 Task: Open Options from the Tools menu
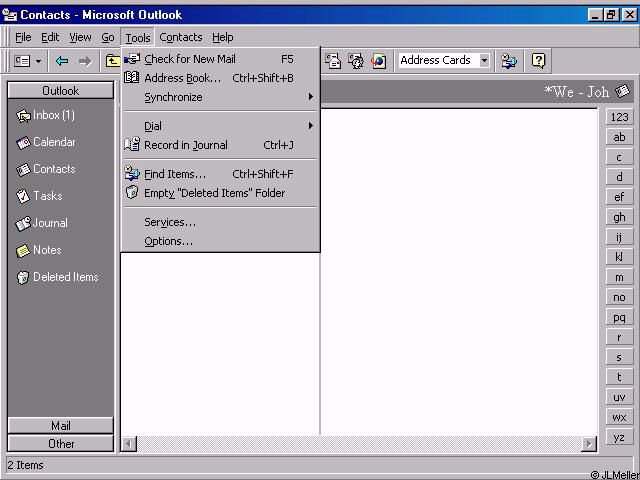click(220, 241)
